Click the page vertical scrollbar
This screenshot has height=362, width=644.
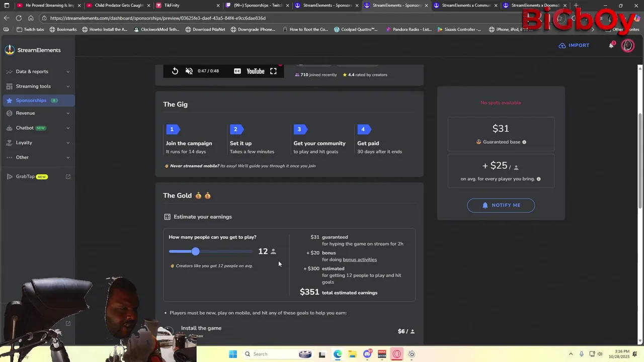tap(640, 161)
